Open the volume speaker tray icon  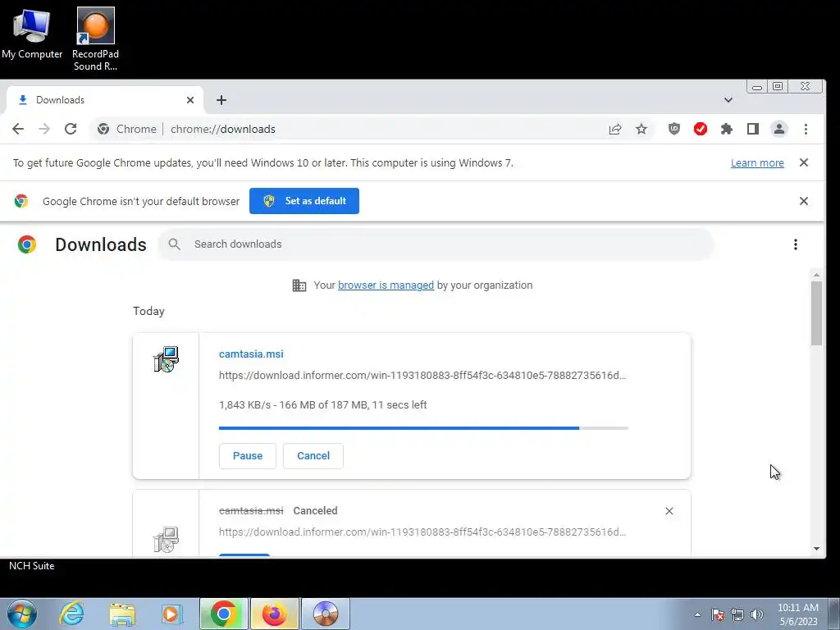pyautogui.click(x=757, y=614)
